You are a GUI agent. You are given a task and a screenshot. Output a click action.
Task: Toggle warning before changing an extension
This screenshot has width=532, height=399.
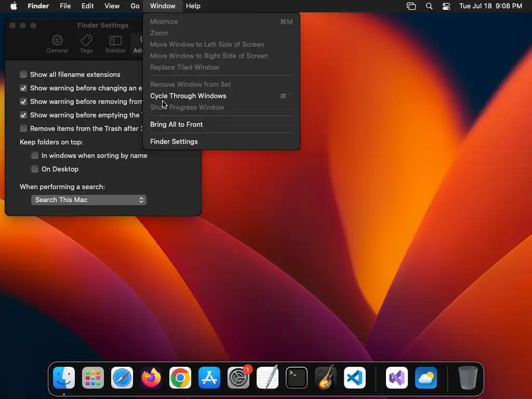click(23, 88)
